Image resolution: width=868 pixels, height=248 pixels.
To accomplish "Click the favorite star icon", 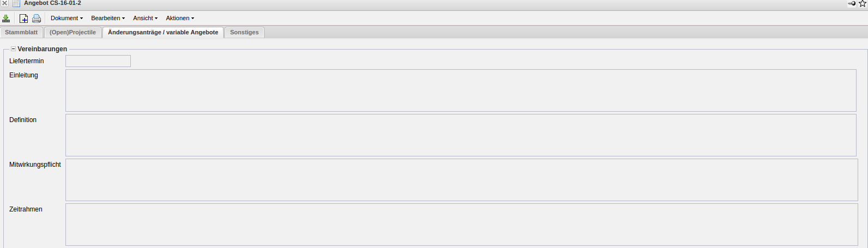I will pyautogui.click(x=863, y=3).
